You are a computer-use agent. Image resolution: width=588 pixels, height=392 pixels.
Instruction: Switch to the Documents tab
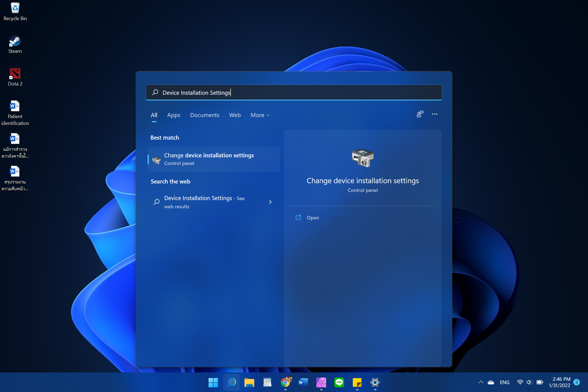[x=204, y=115]
